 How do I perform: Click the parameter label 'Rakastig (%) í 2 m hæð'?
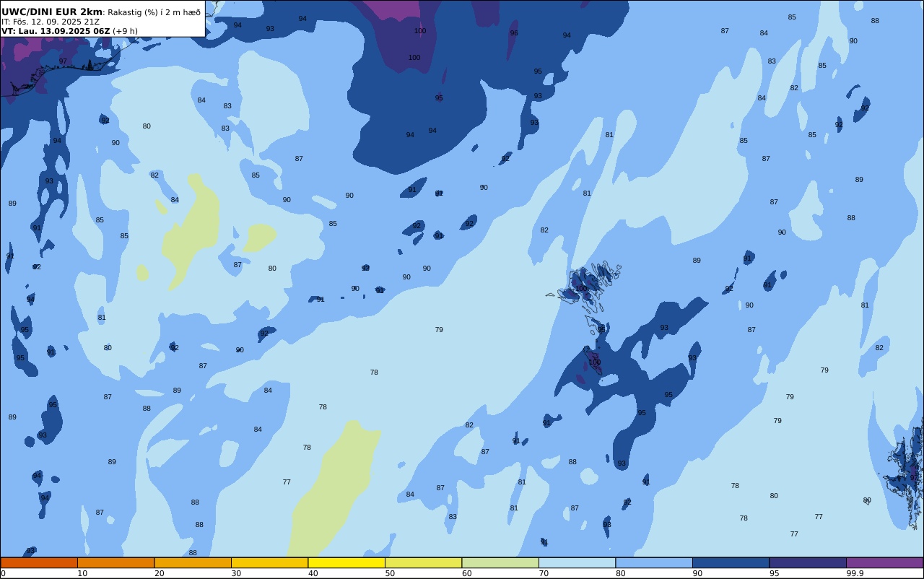[x=154, y=12]
